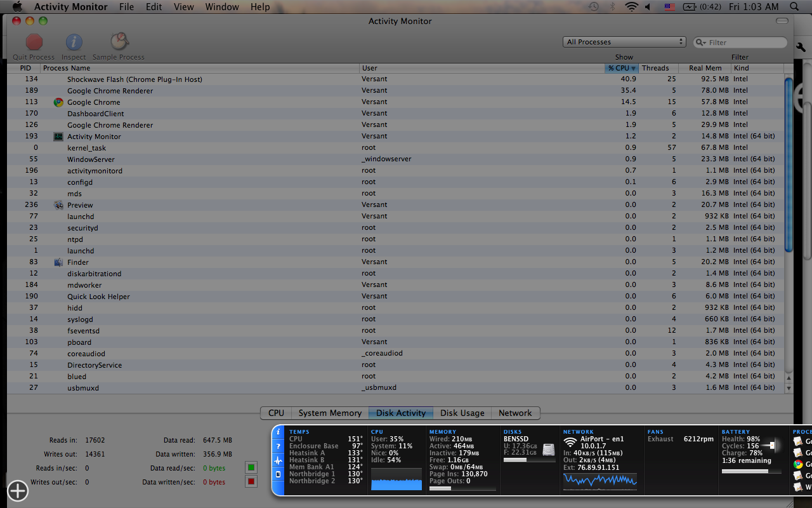
Task: Click the process list vertical scrollbar thumb
Action: (789, 164)
